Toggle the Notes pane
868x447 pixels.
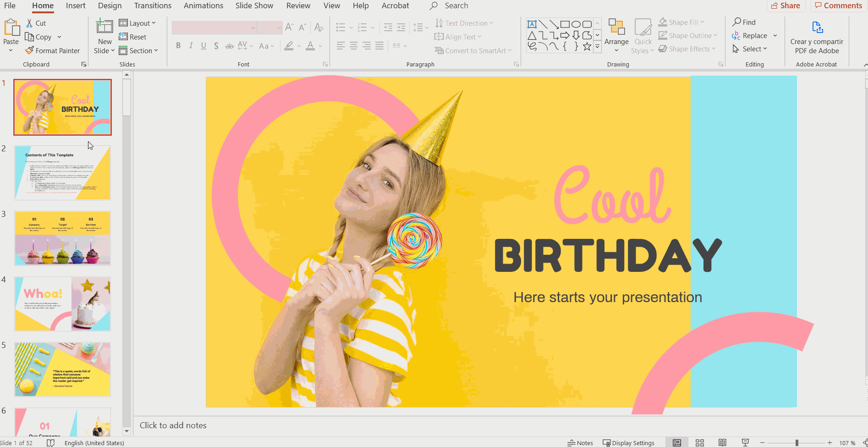pyautogui.click(x=580, y=443)
